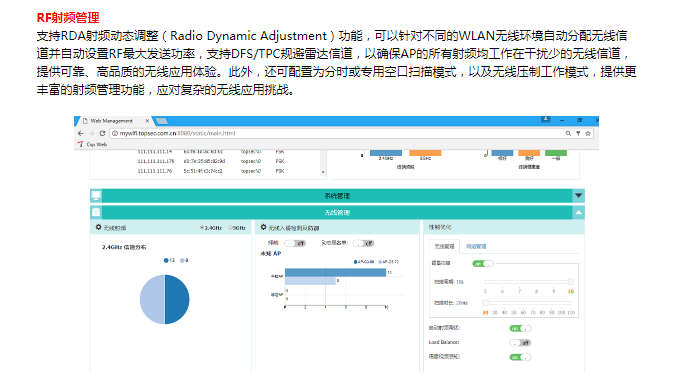Viewport: 691px width, 392px height.
Task: Bookmark page with star icon
Action: (587, 133)
